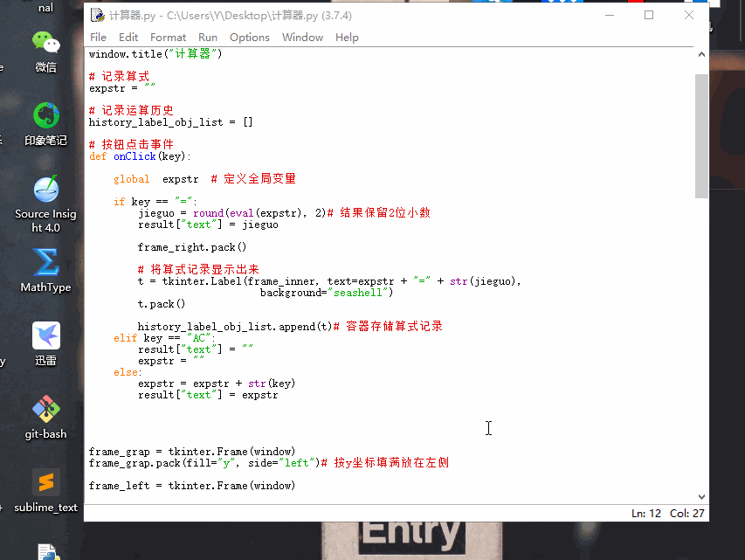Click the scrollbar down arrow
This screenshot has width=745, height=560.
700,495
